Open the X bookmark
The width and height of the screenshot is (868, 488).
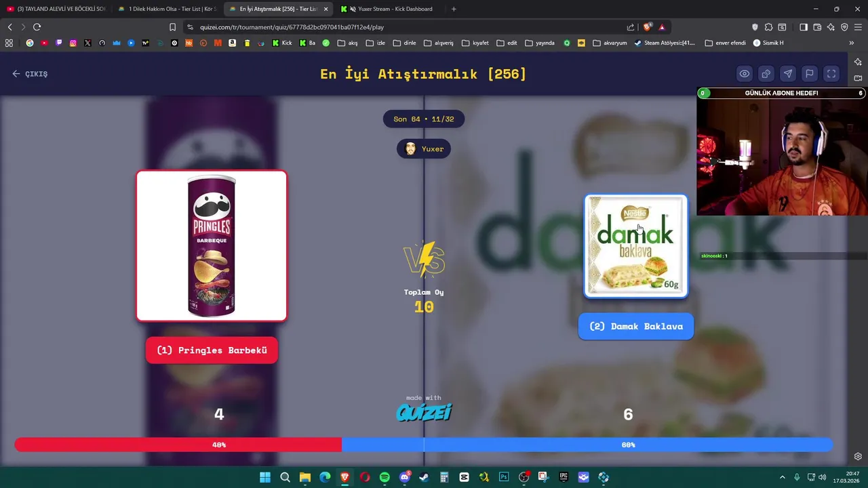coord(87,43)
